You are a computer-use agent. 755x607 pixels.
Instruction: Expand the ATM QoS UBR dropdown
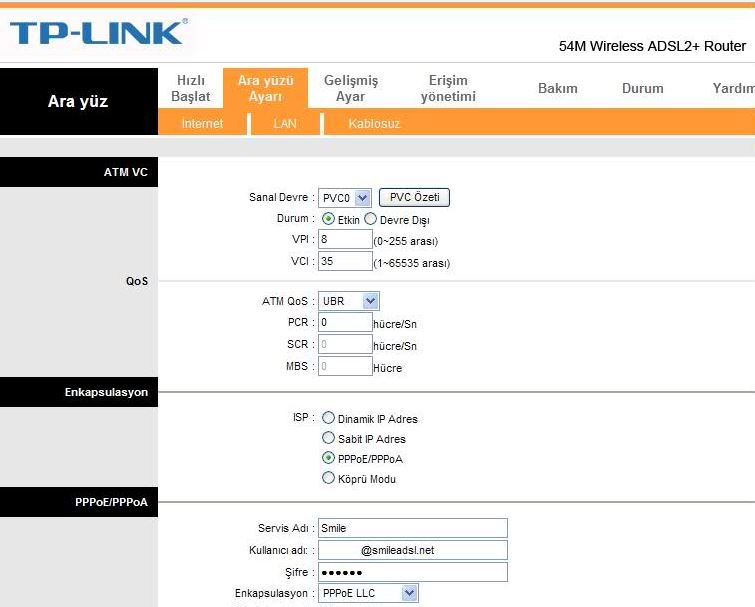coord(349,301)
